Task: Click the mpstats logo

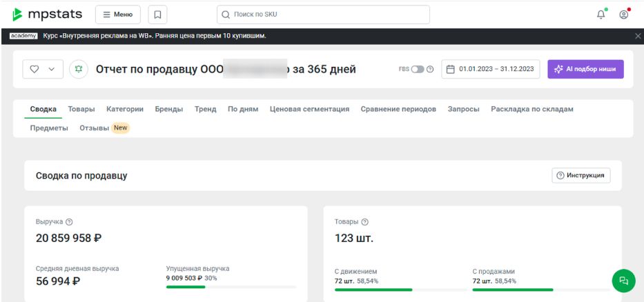Action: pyautogui.click(x=47, y=14)
